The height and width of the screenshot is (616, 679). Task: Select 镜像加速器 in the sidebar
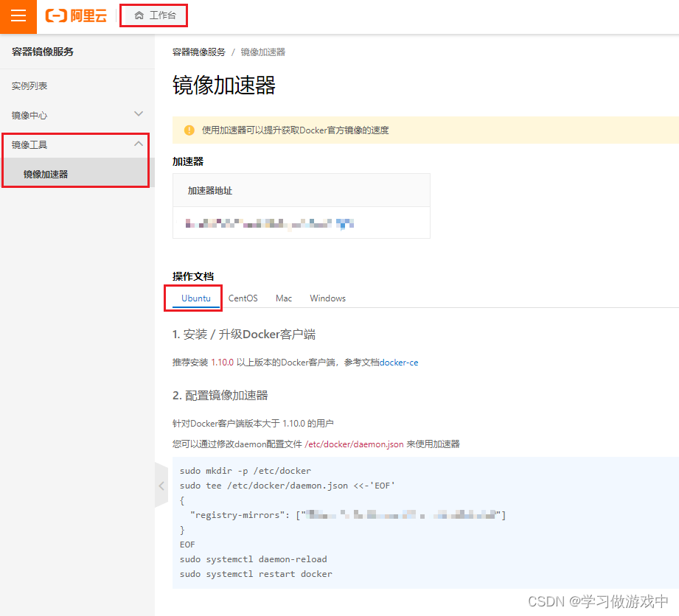(x=77, y=174)
